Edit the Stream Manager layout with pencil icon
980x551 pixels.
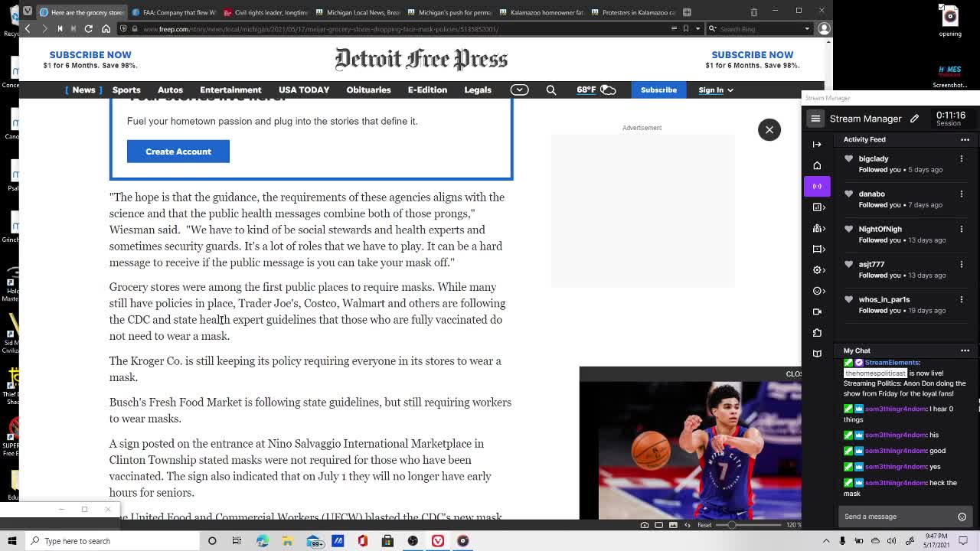tap(914, 119)
